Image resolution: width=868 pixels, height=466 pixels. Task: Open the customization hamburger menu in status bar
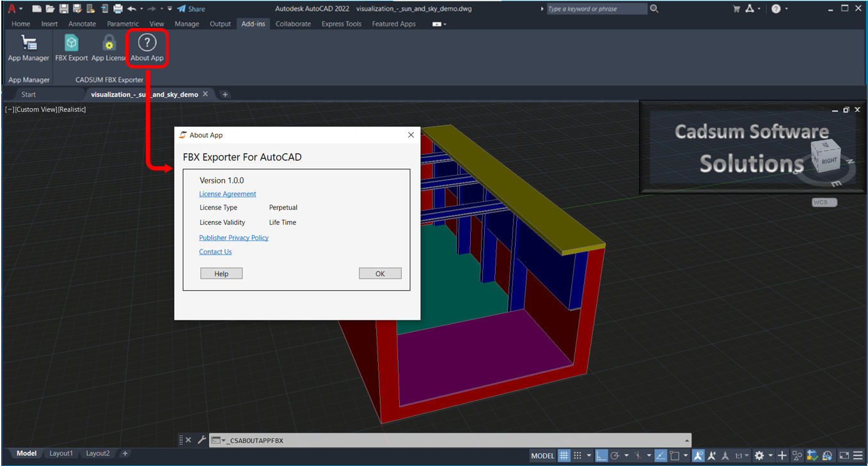tap(859, 455)
